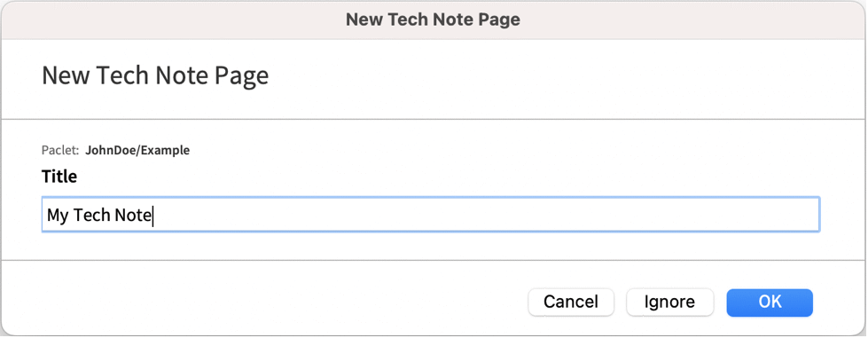Click the empty area of the Title field
Viewport: 868px width, 338px height.
coord(487,215)
